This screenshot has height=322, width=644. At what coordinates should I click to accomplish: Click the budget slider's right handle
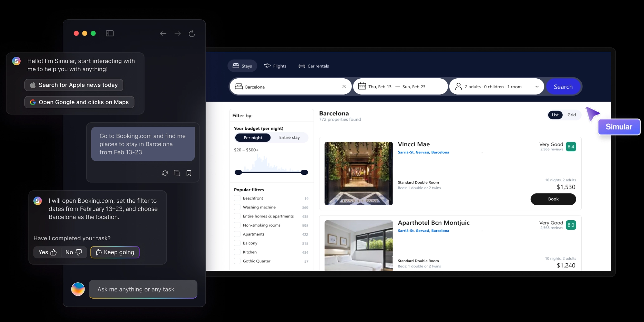(x=304, y=172)
